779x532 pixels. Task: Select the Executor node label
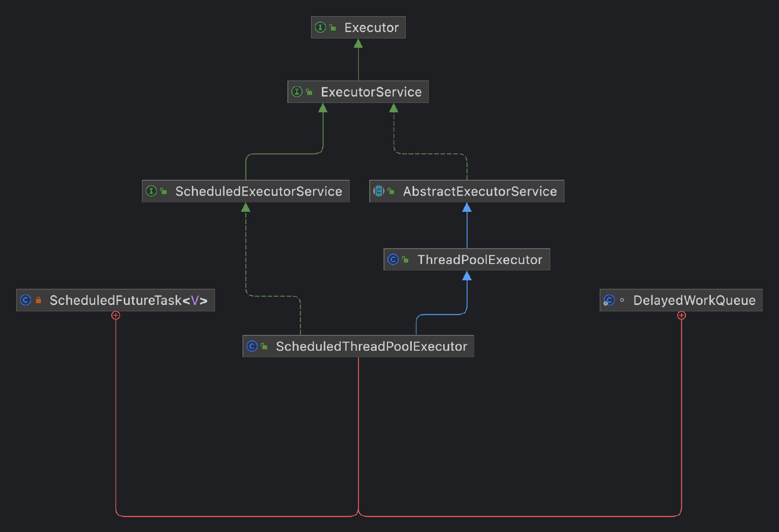tap(371, 28)
